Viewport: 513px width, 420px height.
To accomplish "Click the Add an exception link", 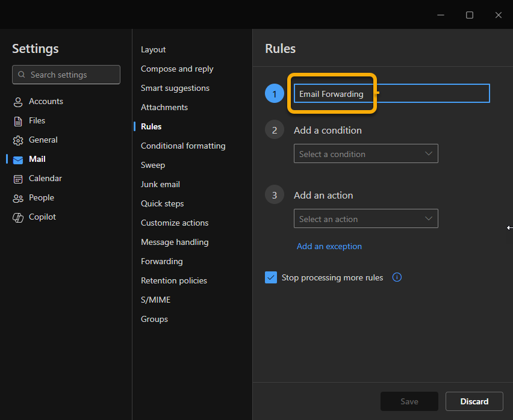I will click(x=329, y=247).
